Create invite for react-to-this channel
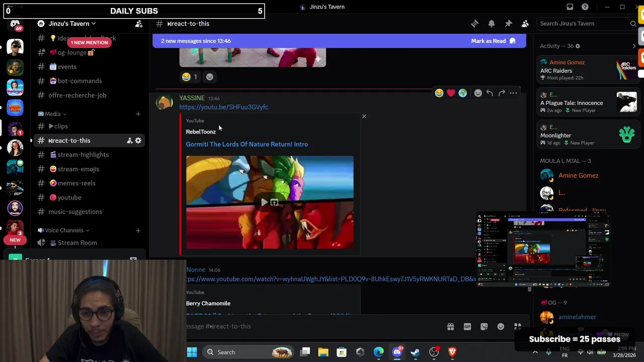Screen dimensions: 644x362 click(129, 141)
